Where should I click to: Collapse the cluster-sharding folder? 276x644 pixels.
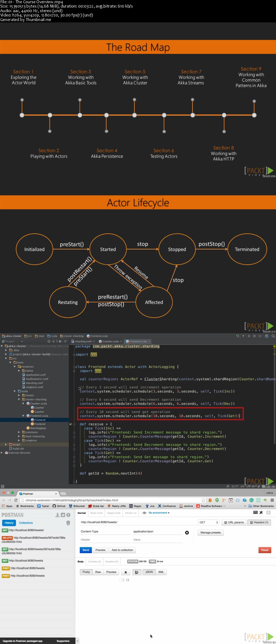pos(19,399)
